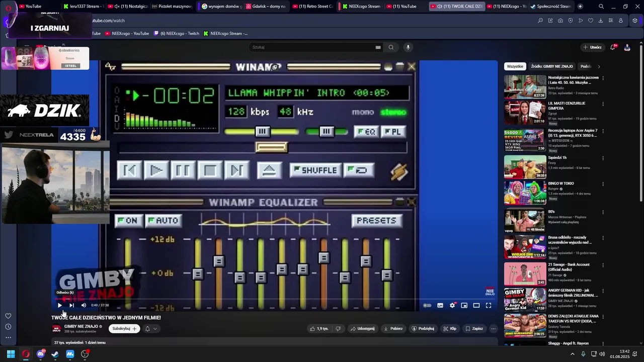Open Opera sidebar bookmarks heart

(8, 316)
